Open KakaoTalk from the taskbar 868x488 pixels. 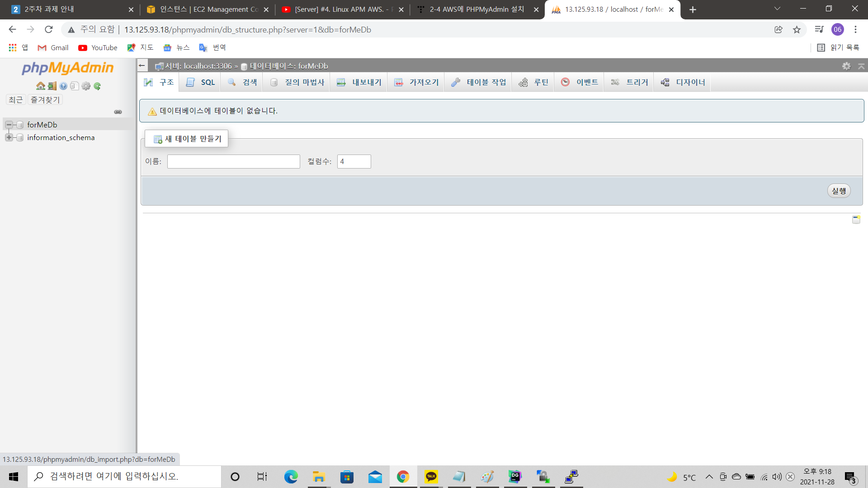coord(431,477)
